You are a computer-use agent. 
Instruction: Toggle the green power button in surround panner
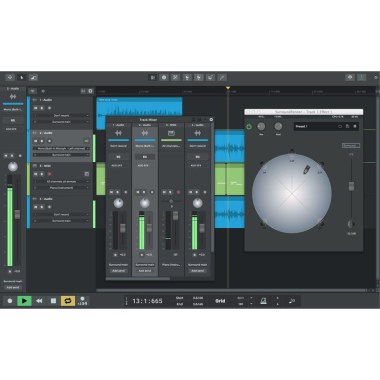(x=249, y=126)
